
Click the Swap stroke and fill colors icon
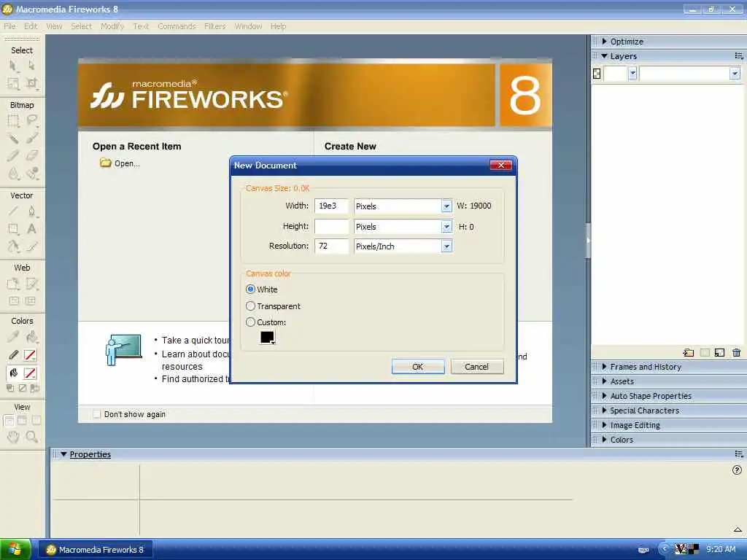35,388
